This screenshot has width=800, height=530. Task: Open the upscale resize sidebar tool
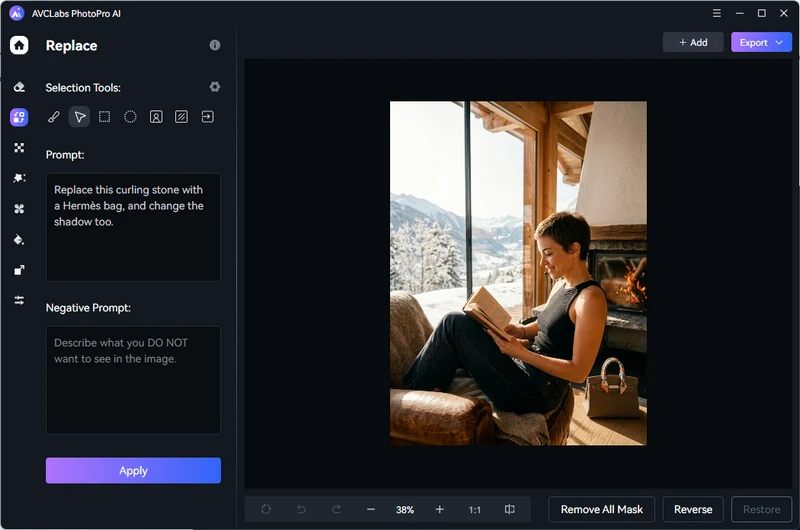coord(19,270)
